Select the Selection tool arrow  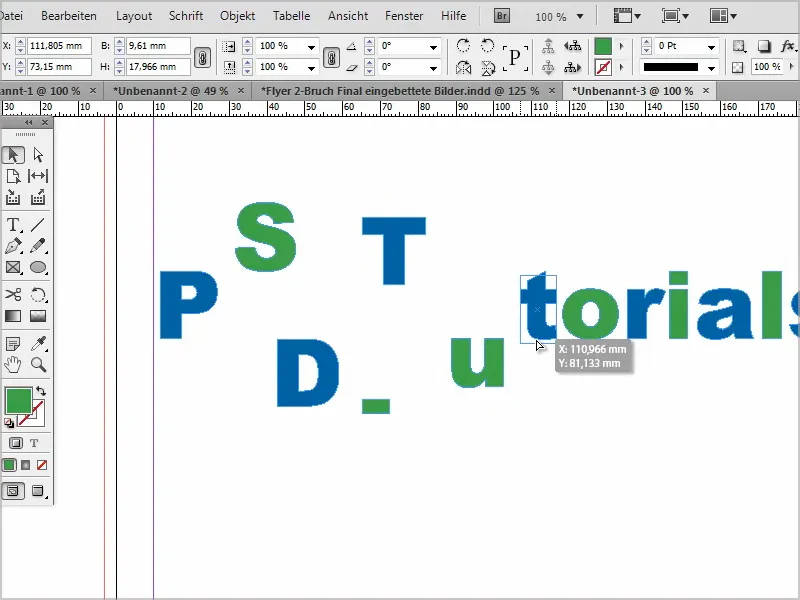click(13, 155)
